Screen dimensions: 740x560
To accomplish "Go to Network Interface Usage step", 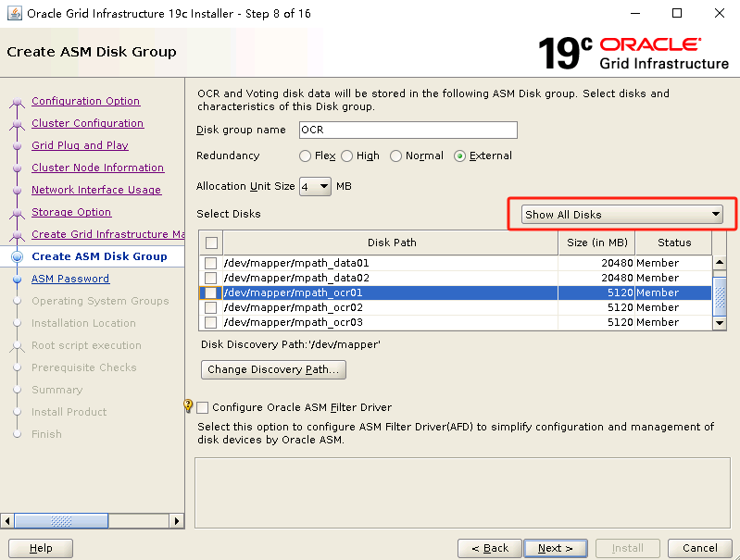I will (x=96, y=190).
